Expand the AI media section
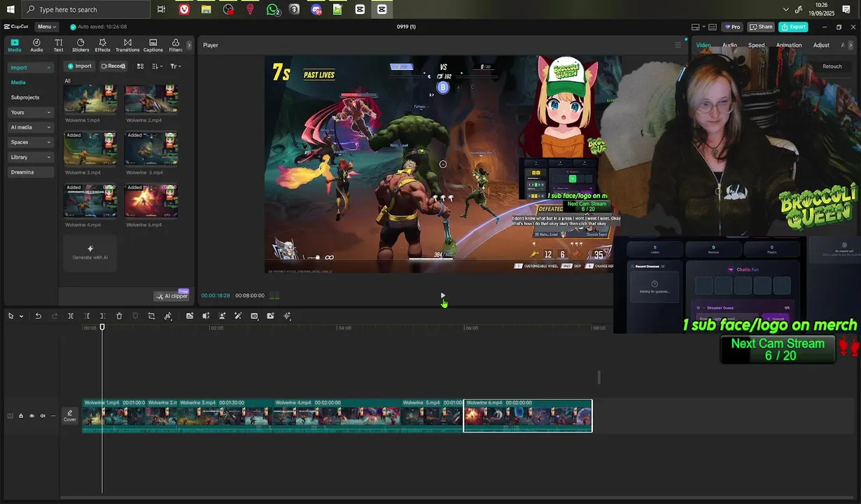The width and height of the screenshot is (861, 504). (31, 127)
